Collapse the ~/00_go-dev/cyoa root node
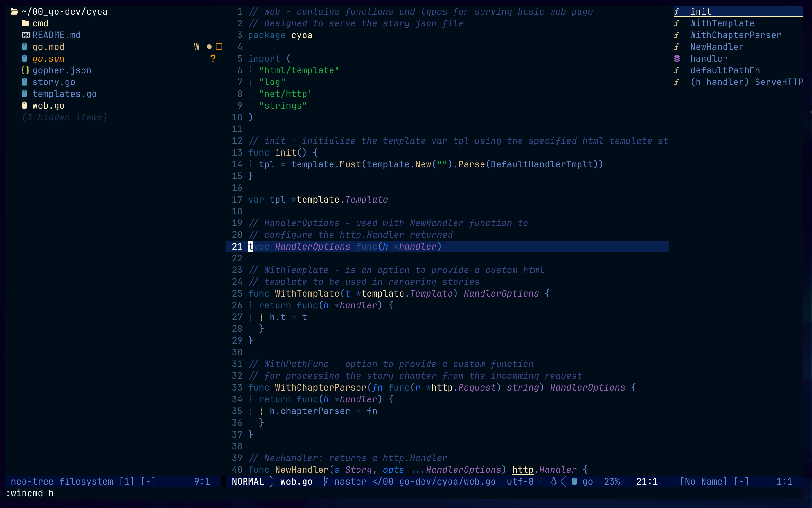Screen dimensions: 812x508 (64, 12)
